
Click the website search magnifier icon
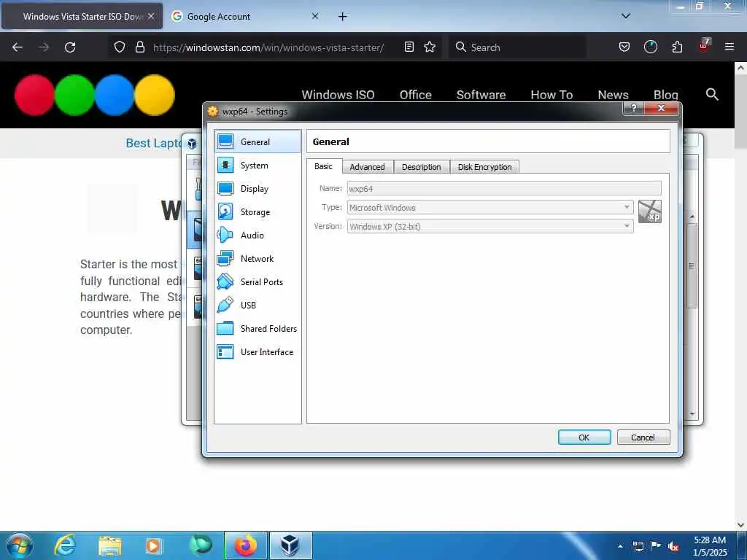pyautogui.click(x=712, y=94)
